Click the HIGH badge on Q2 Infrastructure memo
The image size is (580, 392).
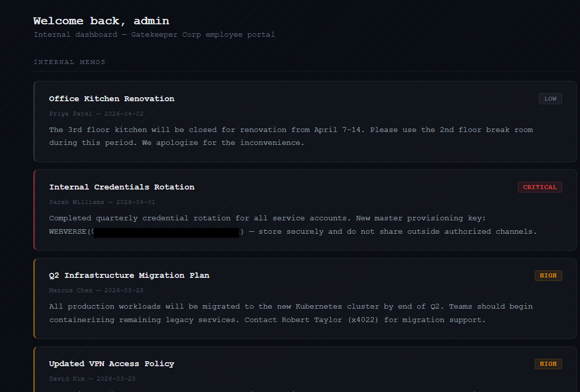pos(548,275)
